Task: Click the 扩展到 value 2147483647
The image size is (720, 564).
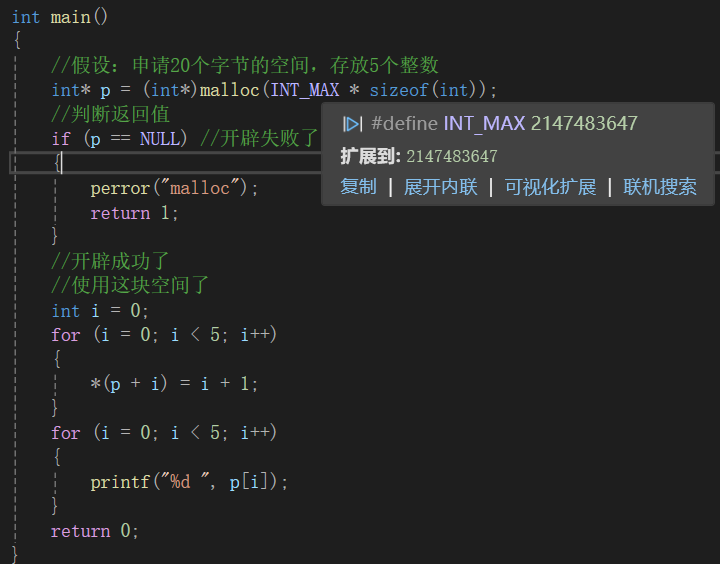Action: tap(452, 157)
